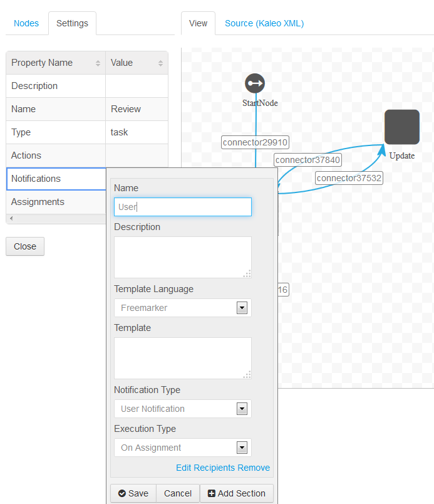434x504 pixels.
Task: Select the Assignments property row
Action: 56,202
